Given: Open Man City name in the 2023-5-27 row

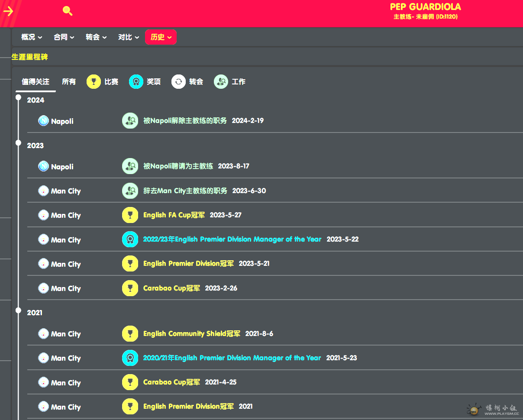Looking at the screenshot, I should point(66,216).
